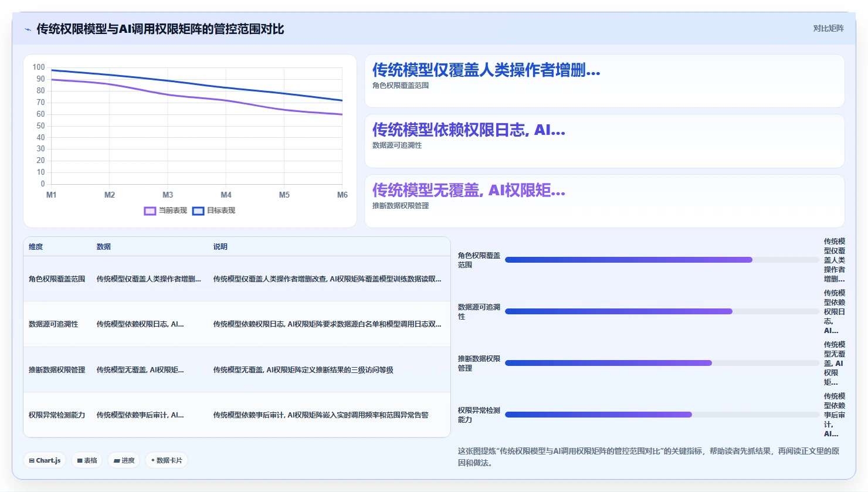Click the progress label 角色权限覆盖范围
This screenshot has height=492, width=868.
(479, 260)
